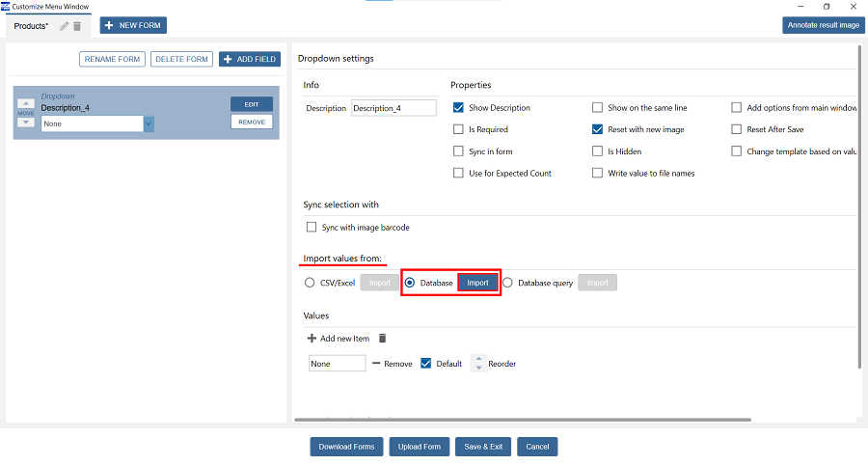Move the field down with the arrow
Viewport: 868px width, 465px height.
26,122
